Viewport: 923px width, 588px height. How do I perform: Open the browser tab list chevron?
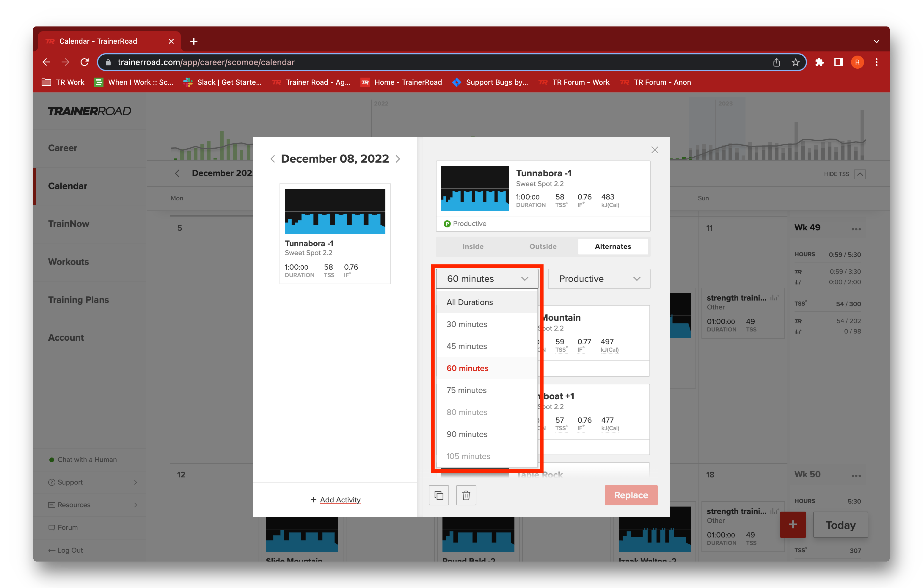[876, 41]
